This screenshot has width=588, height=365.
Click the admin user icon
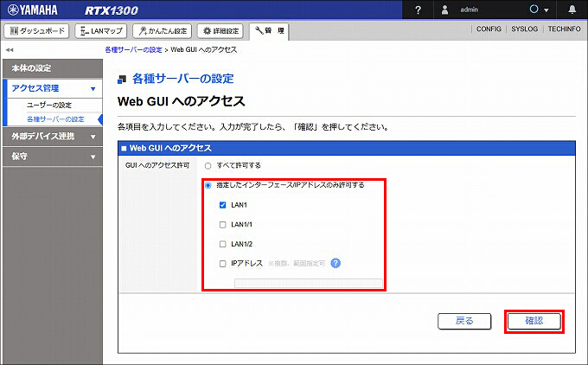click(x=444, y=10)
